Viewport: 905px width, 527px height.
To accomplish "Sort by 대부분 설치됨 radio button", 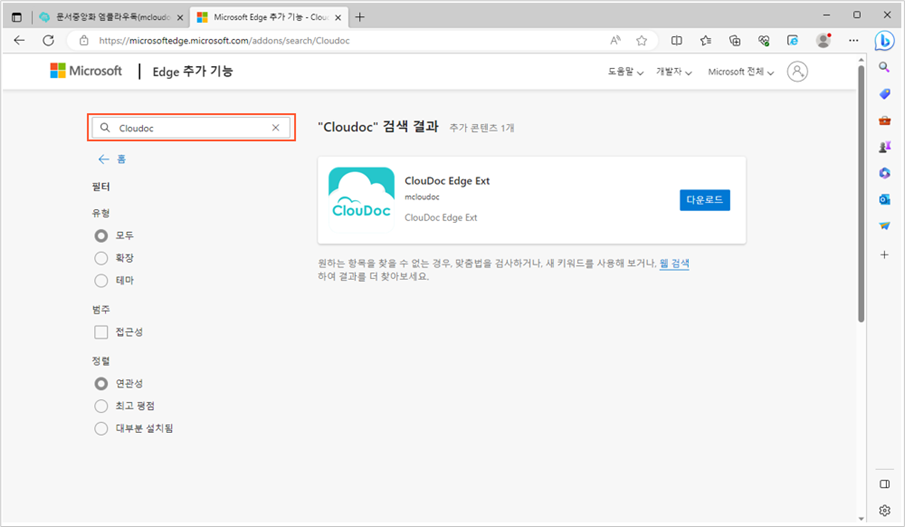I will pos(101,428).
